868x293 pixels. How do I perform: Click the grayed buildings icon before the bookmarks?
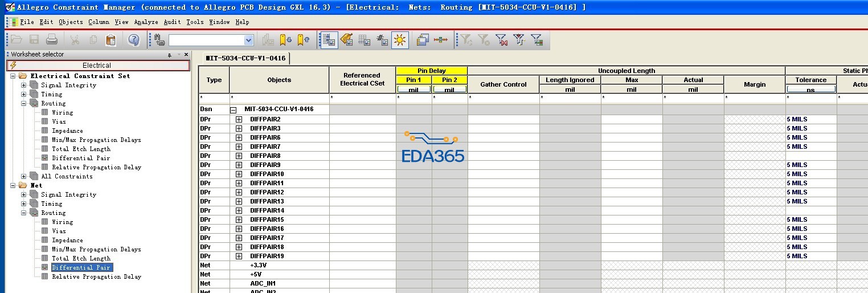(x=268, y=40)
